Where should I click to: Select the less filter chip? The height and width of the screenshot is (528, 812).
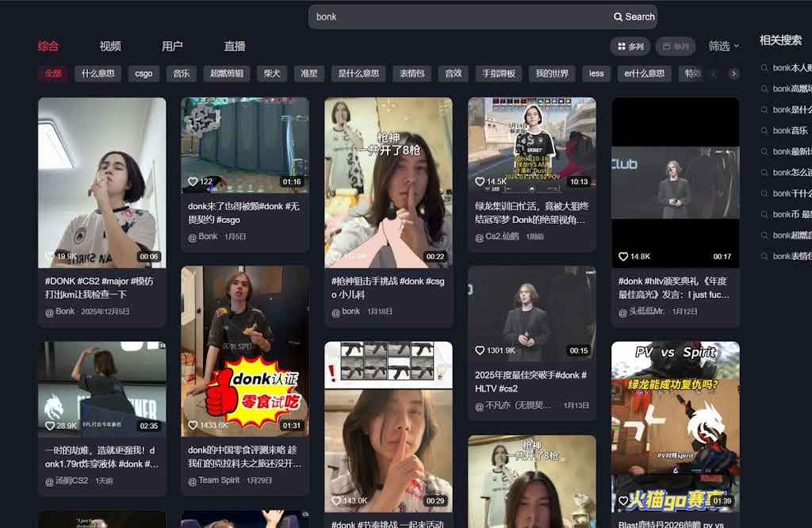click(596, 74)
